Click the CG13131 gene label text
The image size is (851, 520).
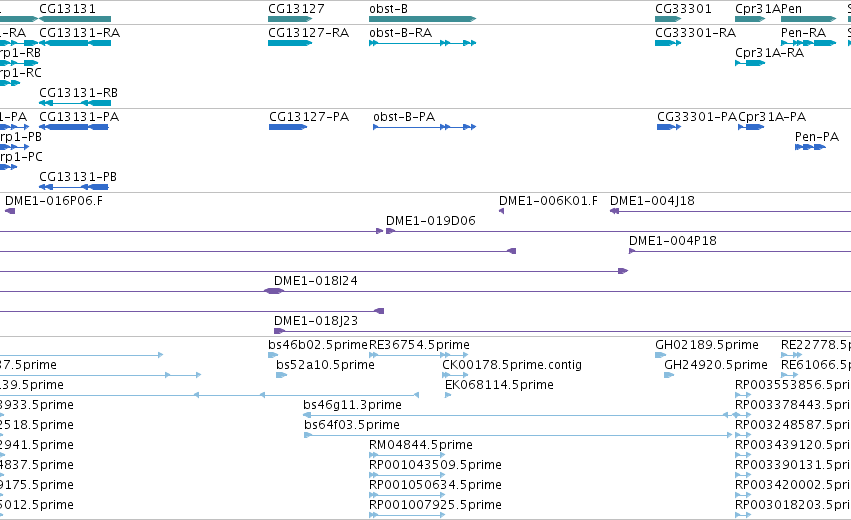(67, 9)
